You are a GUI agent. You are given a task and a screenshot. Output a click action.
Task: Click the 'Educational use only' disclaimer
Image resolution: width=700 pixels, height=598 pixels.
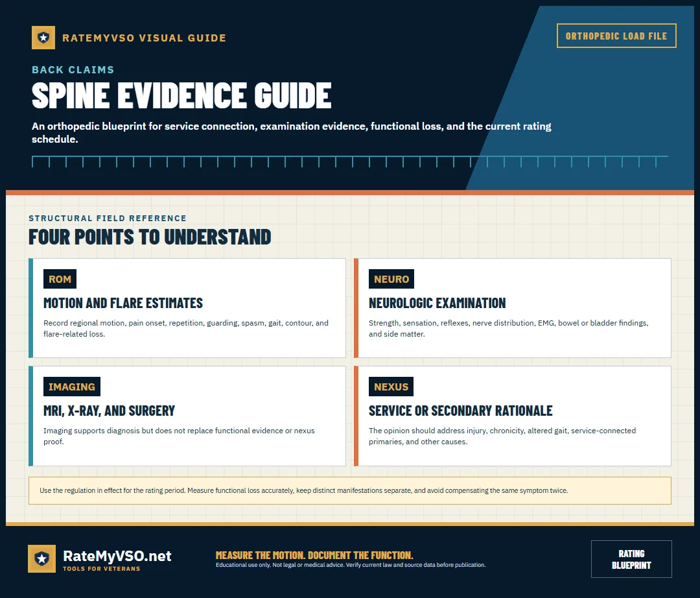(x=351, y=565)
